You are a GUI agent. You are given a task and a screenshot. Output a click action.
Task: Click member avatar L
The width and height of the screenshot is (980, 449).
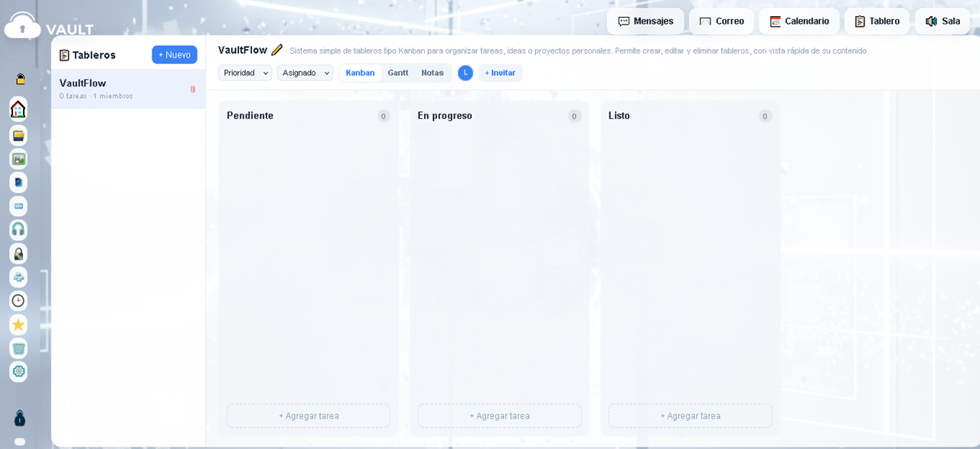(465, 73)
